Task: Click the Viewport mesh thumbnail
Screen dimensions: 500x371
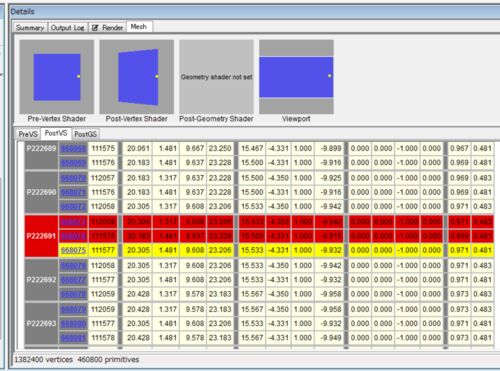Action: (x=296, y=77)
